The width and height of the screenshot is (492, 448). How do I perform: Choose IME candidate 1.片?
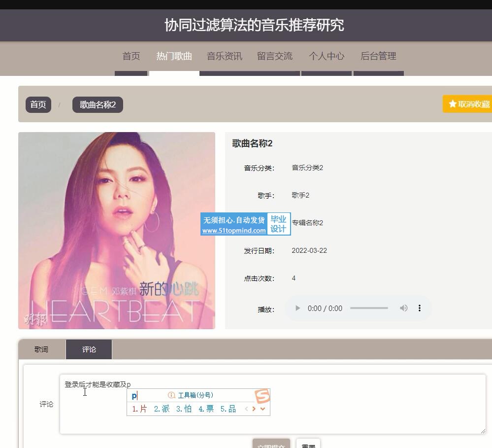tap(140, 409)
